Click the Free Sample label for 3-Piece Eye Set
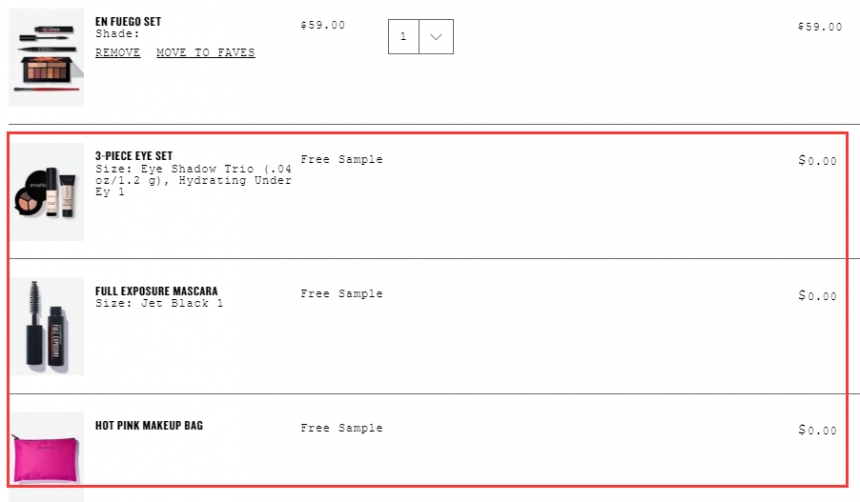860x502 pixels. pos(342,159)
